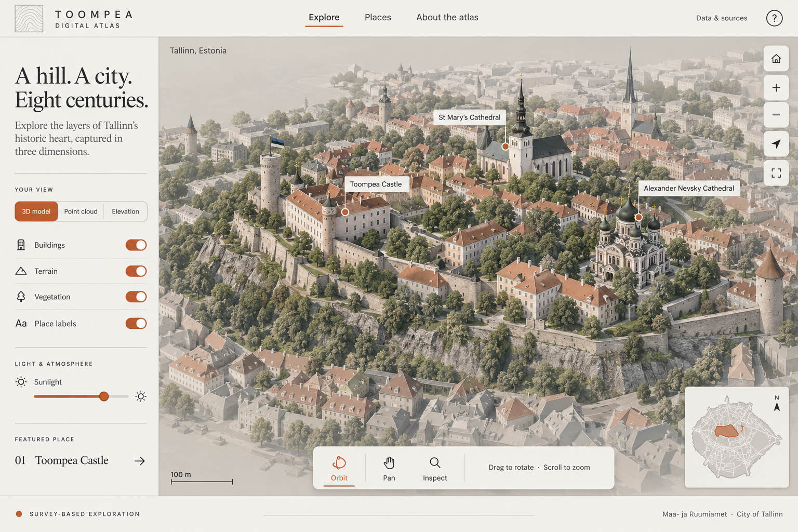The image size is (798, 532).
Task: Click the Alexander Nevsky Cathedral map label
Action: click(689, 188)
